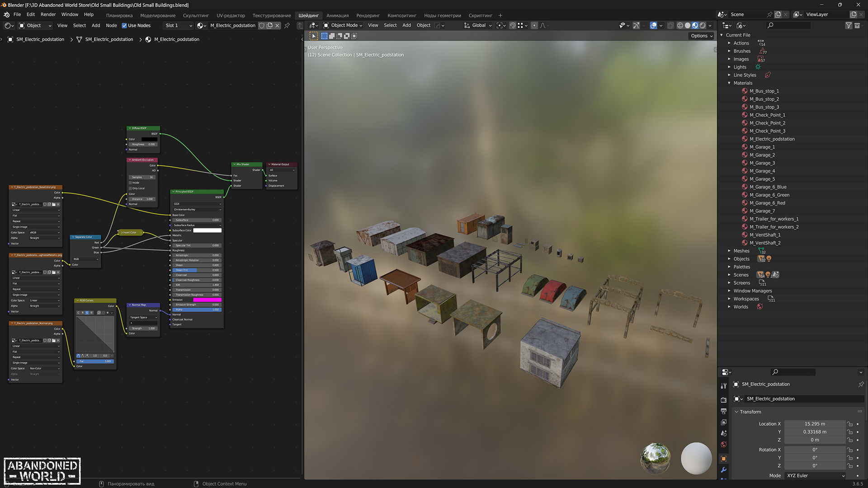The height and width of the screenshot is (488, 868).
Task: Lock Location X transform
Action: click(850, 424)
